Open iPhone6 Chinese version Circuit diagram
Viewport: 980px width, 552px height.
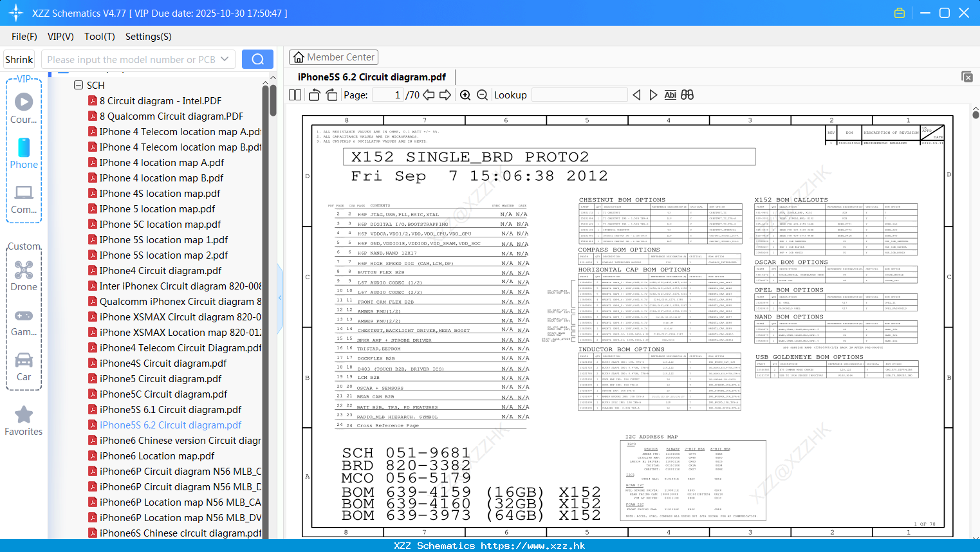[x=180, y=441]
